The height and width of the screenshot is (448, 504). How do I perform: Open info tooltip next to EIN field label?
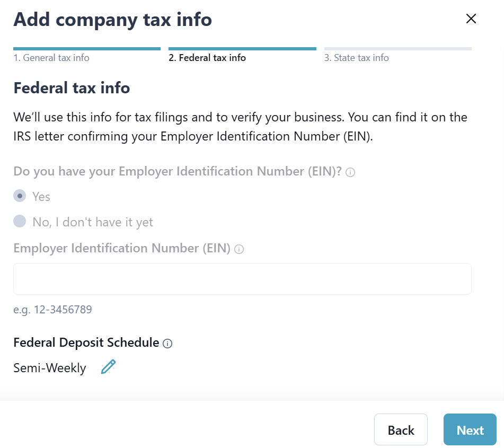[239, 249]
